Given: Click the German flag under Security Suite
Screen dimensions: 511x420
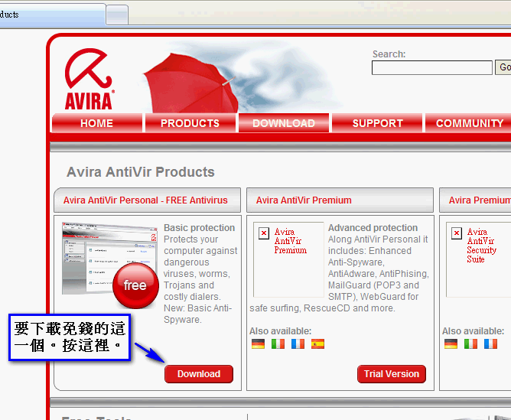Looking at the screenshot, I should (451, 343).
